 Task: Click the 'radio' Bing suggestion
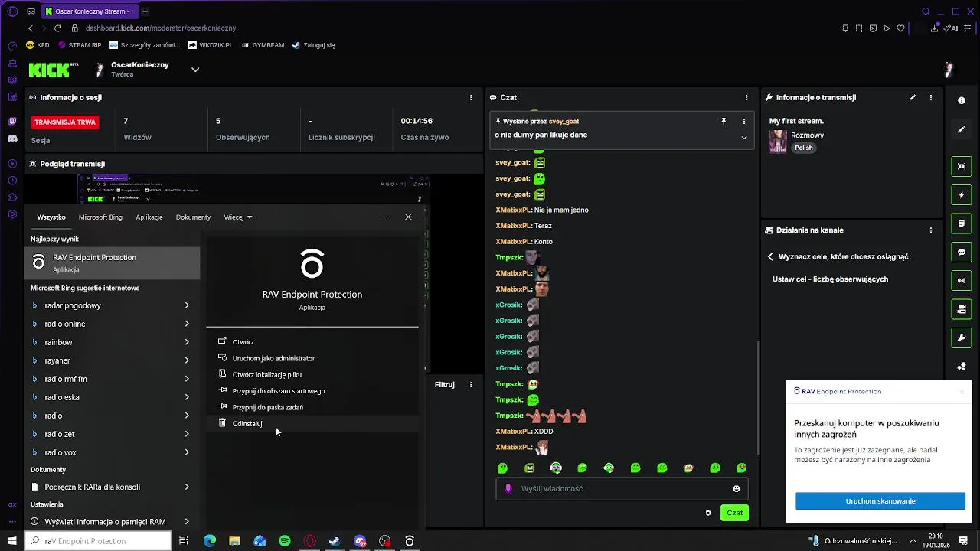click(x=54, y=416)
